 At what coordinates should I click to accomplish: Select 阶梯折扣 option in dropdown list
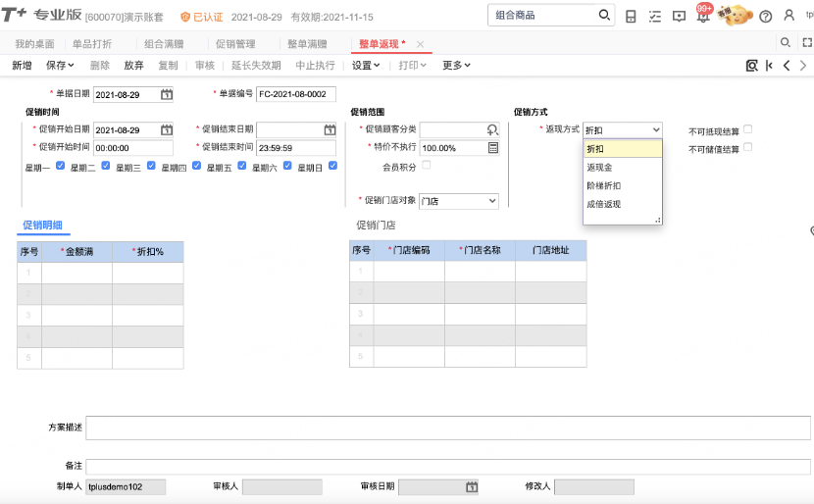[x=623, y=186]
